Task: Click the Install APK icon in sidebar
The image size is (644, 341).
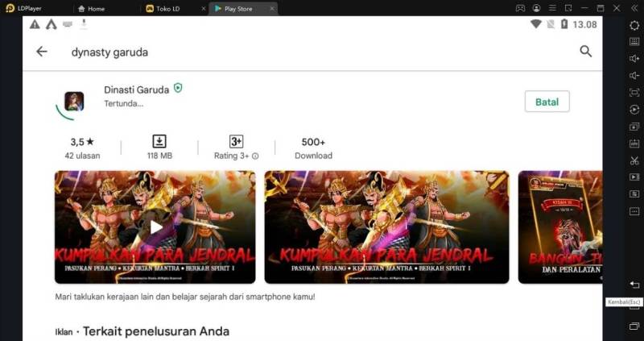Action: coord(634,143)
